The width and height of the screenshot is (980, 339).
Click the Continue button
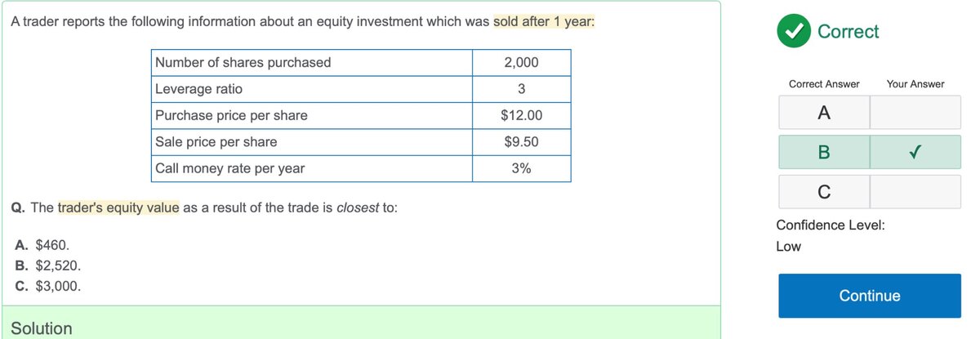click(870, 296)
